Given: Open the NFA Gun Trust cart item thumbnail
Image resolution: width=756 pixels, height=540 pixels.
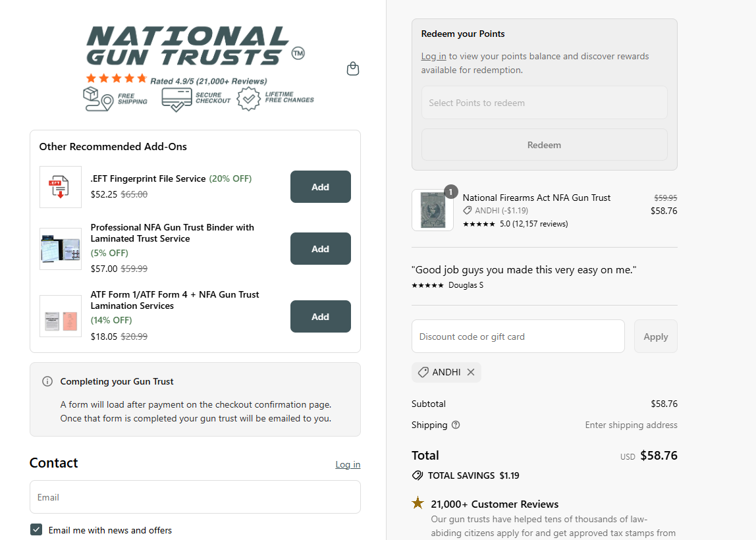Looking at the screenshot, I should pos(433,210).
